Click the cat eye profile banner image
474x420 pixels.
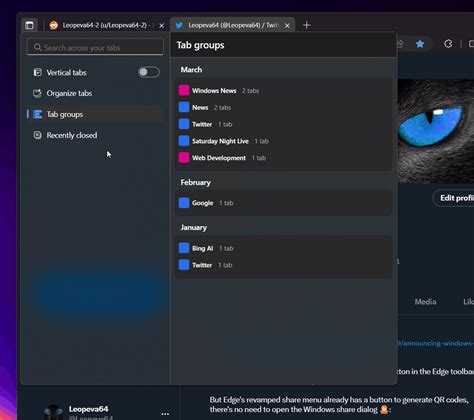(436, 131)
